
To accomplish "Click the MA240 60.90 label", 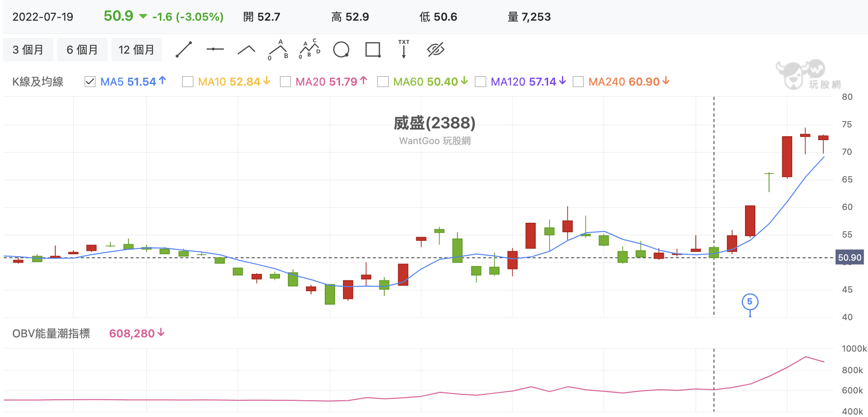I will (629, 82).
